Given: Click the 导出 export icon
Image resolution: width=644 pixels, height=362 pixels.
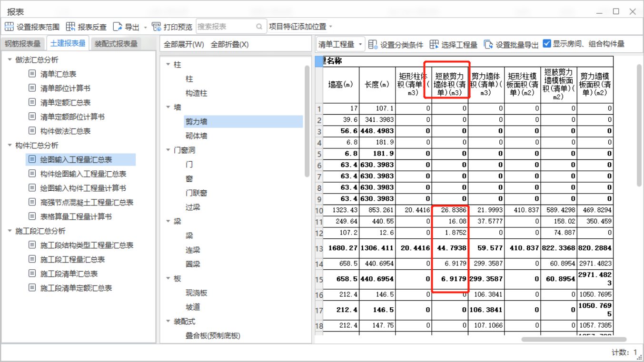Looking at the screenshot, I should point(118,27).
